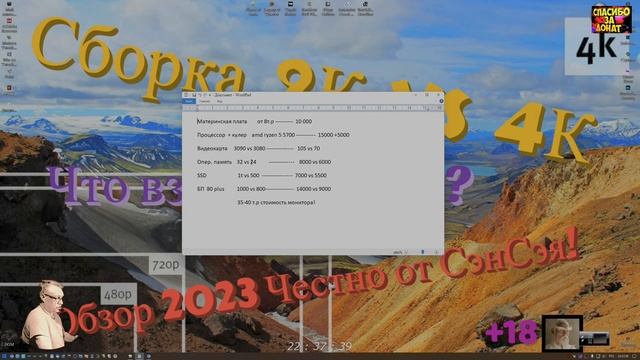
Task: Click the '7000 vs 5500' value
Action: [311, 176]
